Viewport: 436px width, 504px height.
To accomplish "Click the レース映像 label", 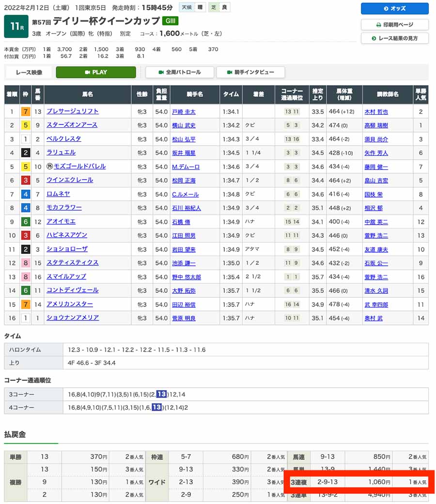I will pyautogui.click(x=29, y=72).
